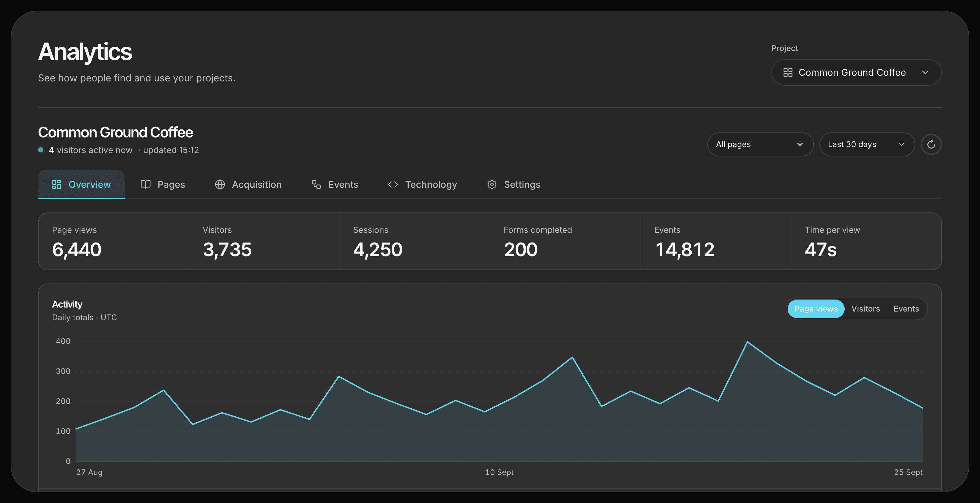This screenshot has height=503, width=980.
Task: Click the Pages tab book icon
Action: [146, 185]
